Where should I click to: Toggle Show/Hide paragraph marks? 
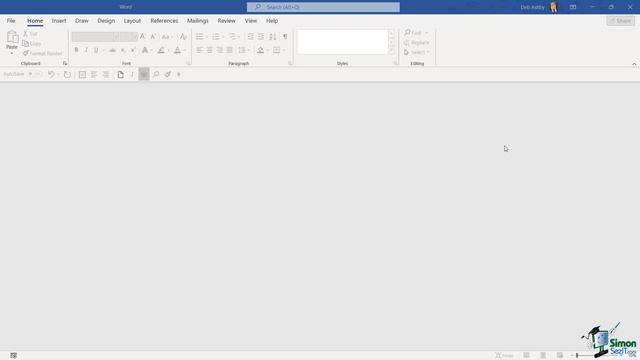pos(285,37)
